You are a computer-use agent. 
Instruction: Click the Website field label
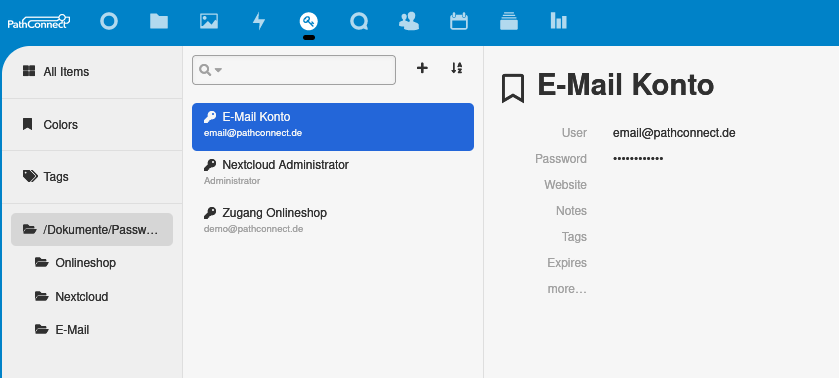click(x=565, y=185)
